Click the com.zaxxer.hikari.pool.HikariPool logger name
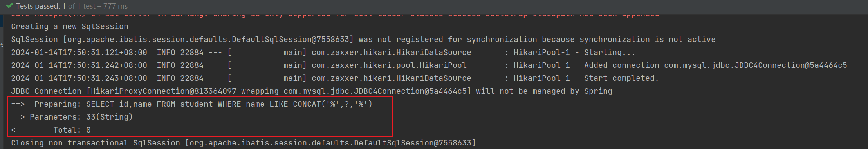Viewport: 868px width, 149px height. [x=389, y=65]
